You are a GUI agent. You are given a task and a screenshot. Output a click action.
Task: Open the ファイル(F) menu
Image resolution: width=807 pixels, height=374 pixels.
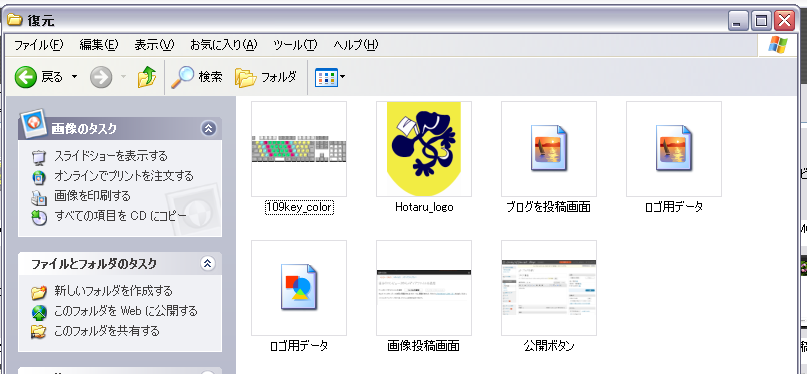pyautogui.click(x=38, y=45)
